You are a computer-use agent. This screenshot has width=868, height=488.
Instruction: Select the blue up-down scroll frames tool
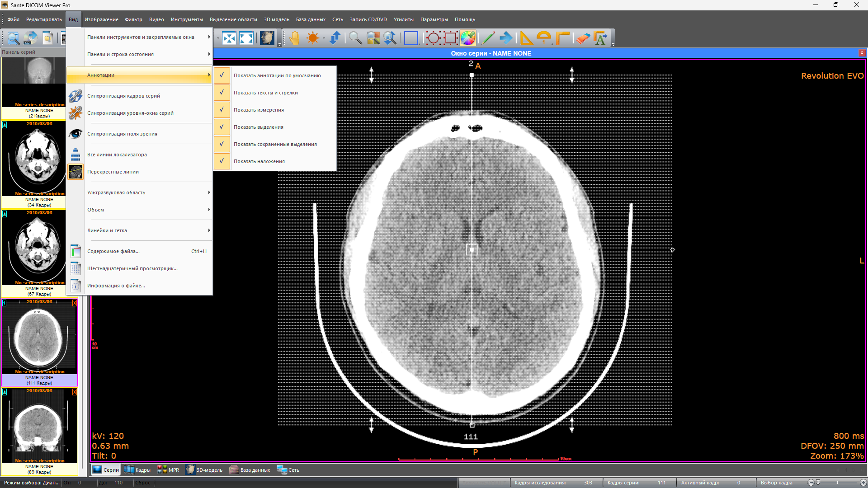tap(335, 38)
